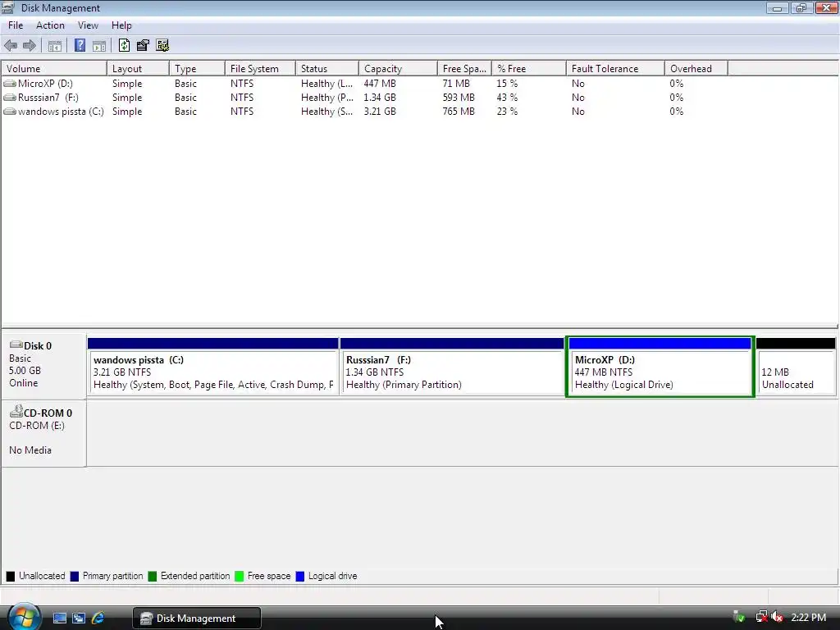Launch Internet Explorer from quick launch

pos(98,619)
